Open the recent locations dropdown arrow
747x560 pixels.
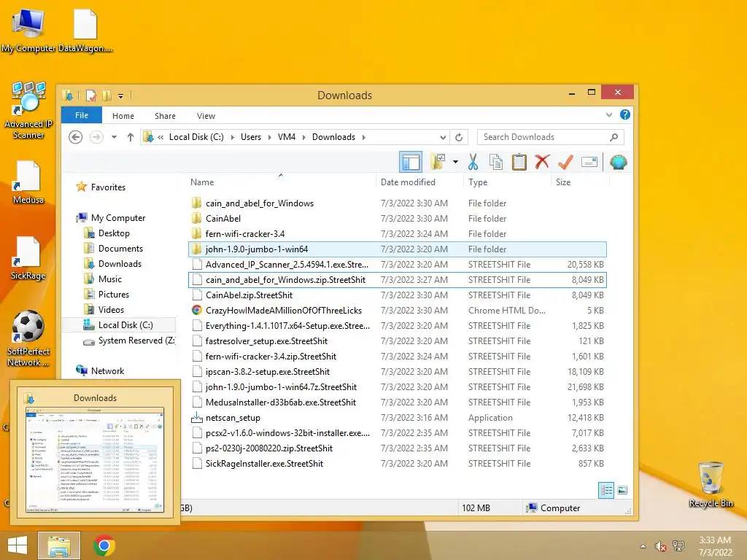pyautogui.click(x=115, y=137)
